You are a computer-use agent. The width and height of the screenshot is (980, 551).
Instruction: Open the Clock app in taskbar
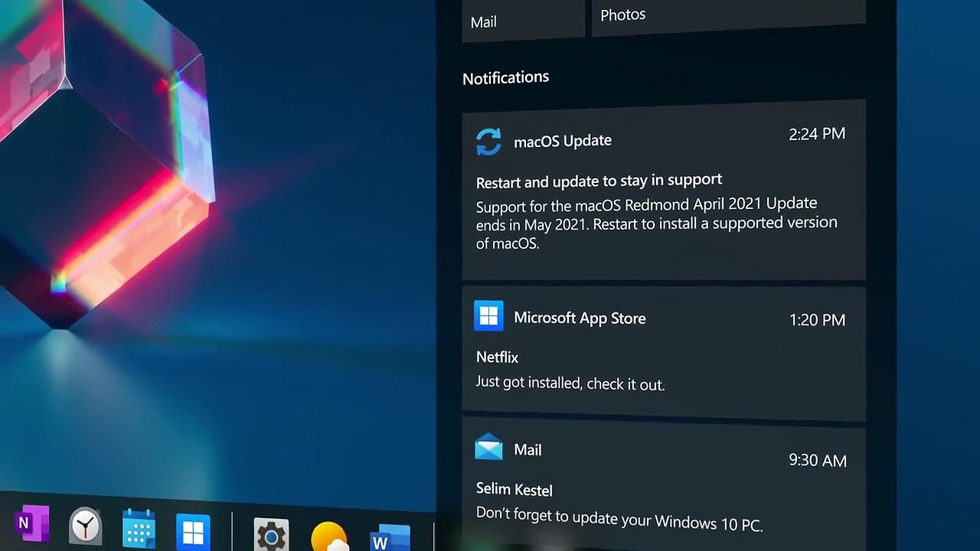click(x=85, y=527)
